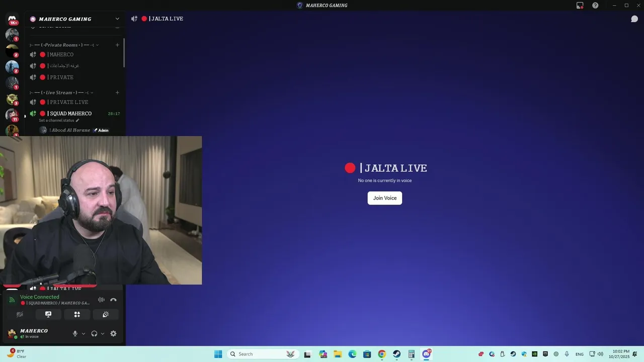
Task: Open volume control in system tray
Action: (x=600, y=354)
